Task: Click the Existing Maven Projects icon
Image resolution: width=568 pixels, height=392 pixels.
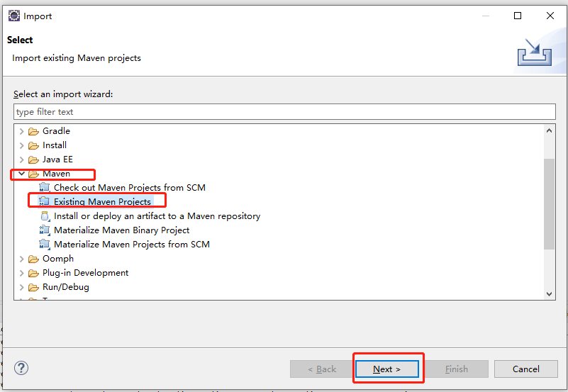Action: [45, 201]
